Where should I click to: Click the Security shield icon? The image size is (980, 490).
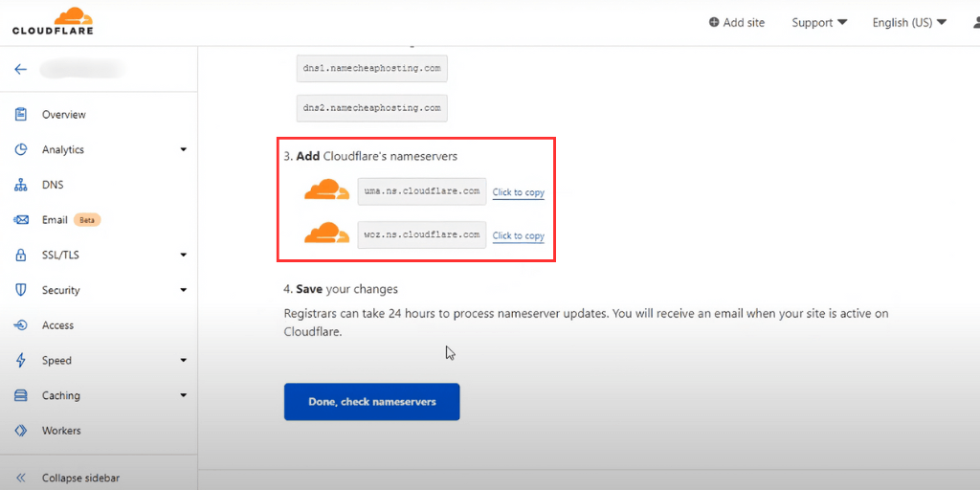[21, 290]
